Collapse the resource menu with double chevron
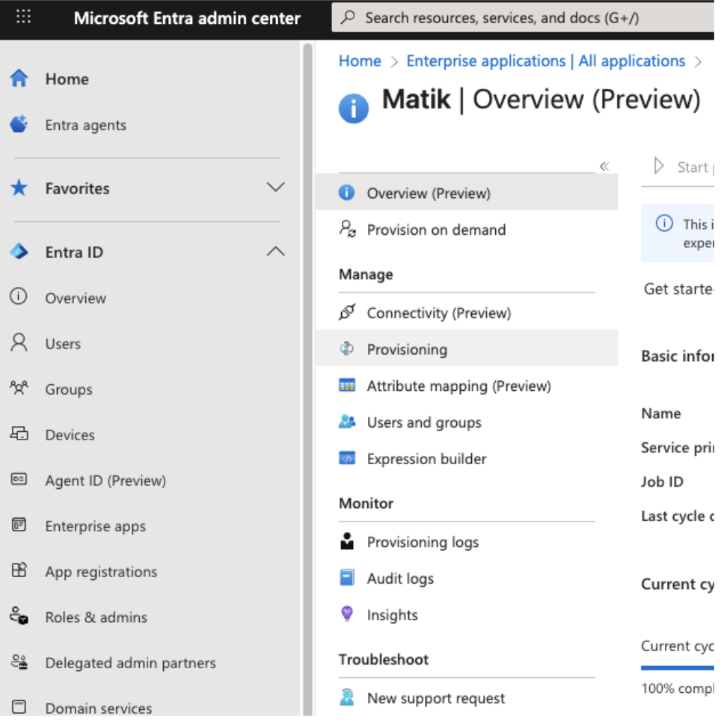727x728 pixels. [x=604, y=167]
